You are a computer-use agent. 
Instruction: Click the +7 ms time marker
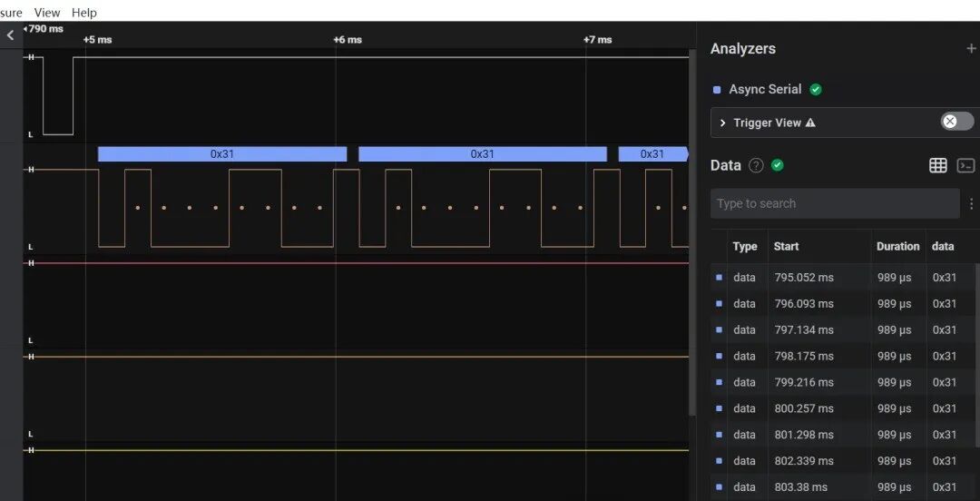point(597,39)
